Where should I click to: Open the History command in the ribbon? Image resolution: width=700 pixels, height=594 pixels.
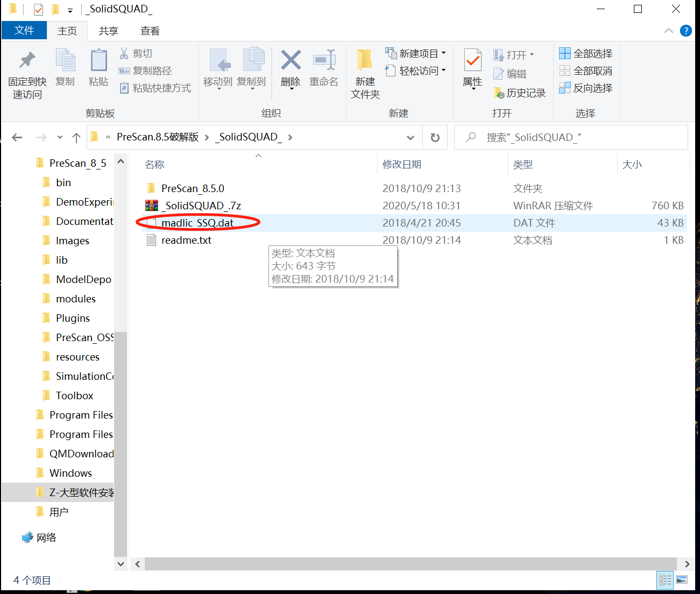[x=519, y=93]
